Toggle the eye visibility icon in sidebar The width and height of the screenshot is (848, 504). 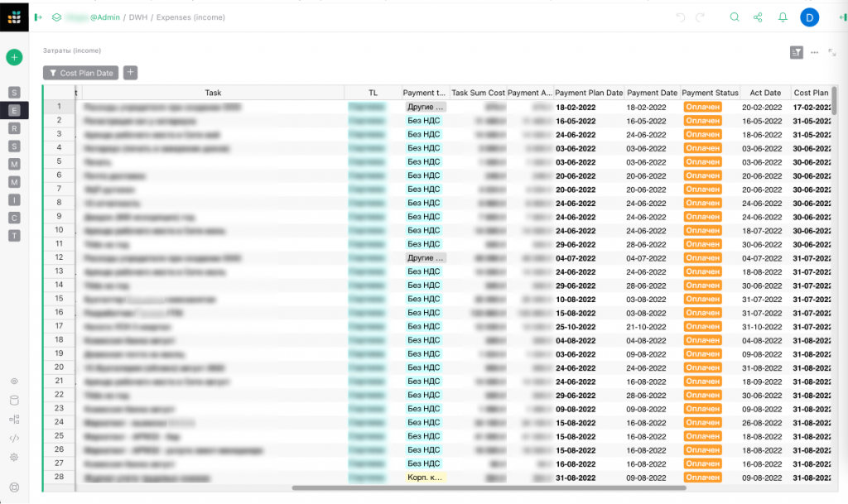14,382
